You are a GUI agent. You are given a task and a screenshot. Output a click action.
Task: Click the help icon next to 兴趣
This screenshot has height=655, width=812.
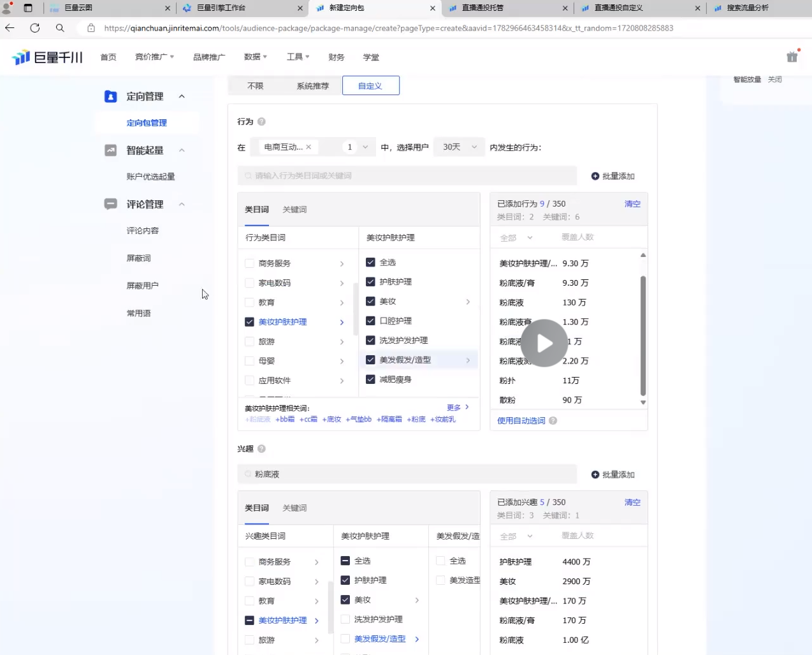(x=261, y=449)
